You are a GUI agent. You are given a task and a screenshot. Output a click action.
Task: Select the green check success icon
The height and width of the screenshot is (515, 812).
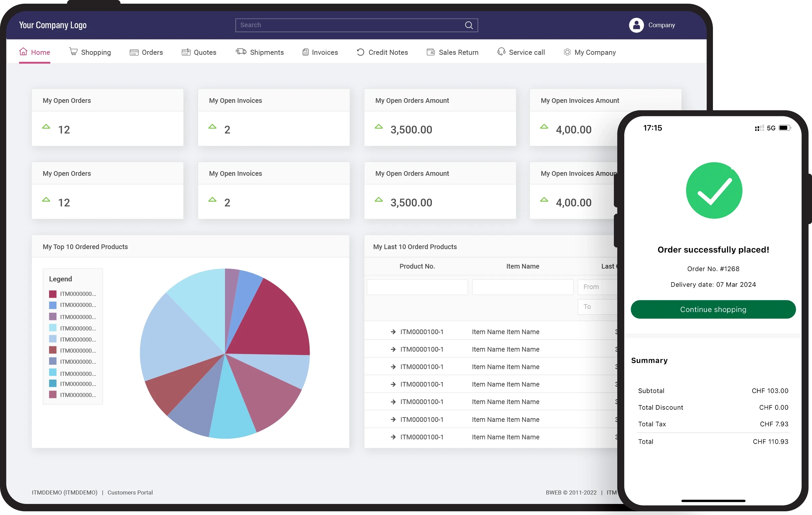[713, 190]
